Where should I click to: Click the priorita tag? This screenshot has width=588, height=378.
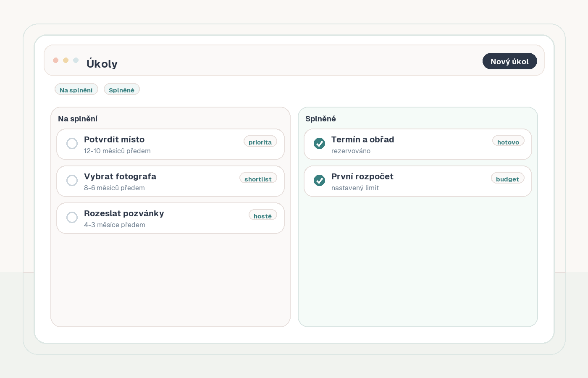pyautogui.click(x=260, y=142)
